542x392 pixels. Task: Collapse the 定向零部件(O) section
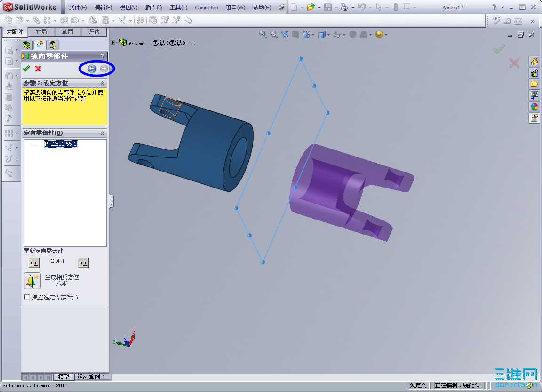tap(102, 133)
